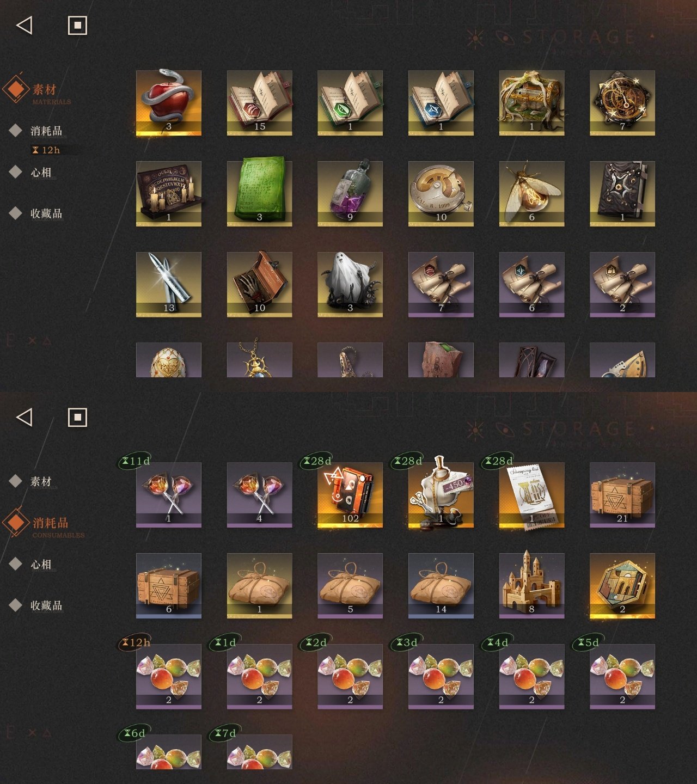The height and width of the screenshot is (784, 697).
Task: Select the candy expiring in 12h
Action: click(x=169, y=676)
